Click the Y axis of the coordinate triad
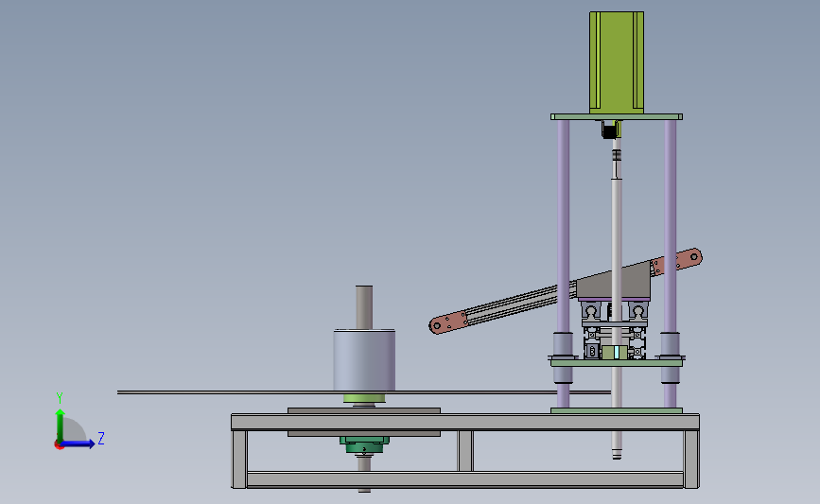The image size is (820, 504). pyautogui.click(x=61, y=426)
